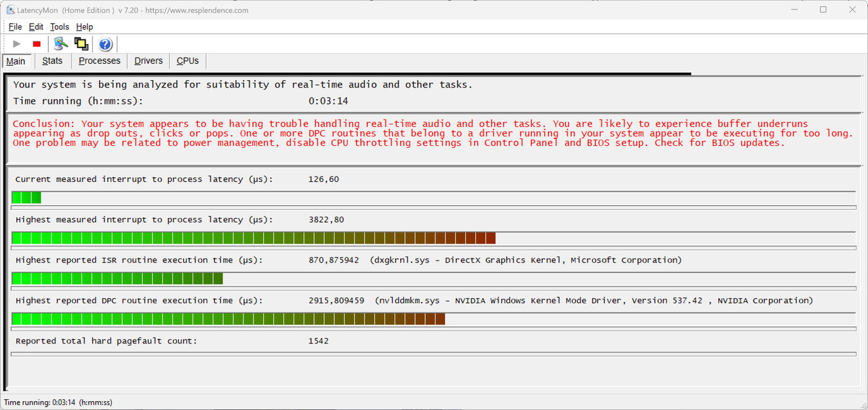
Task: Click 'Current measured interrupt to process latency' label
Action: tap(144, 179)
